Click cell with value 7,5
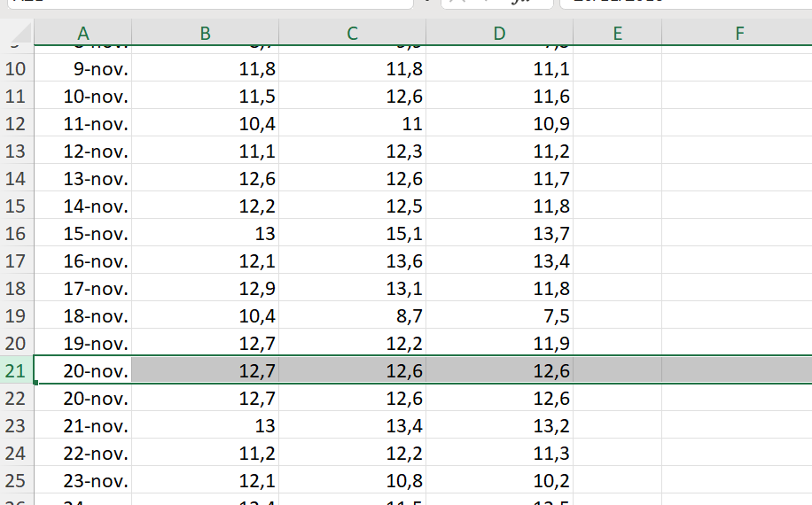This screenshot has width=812, height=505. 499,316
